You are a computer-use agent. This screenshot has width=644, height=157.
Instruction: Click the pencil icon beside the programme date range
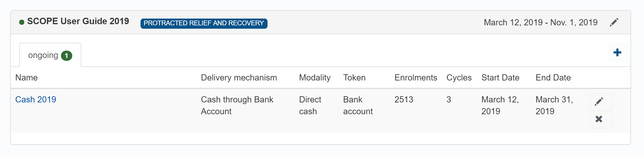click(x=614, y=22)
